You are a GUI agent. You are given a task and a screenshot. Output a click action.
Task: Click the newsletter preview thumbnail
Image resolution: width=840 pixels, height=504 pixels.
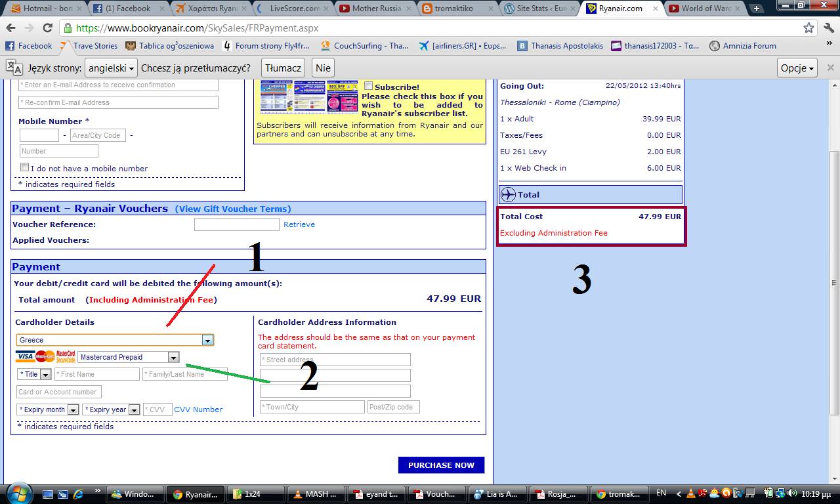click(x=310, y=98)
